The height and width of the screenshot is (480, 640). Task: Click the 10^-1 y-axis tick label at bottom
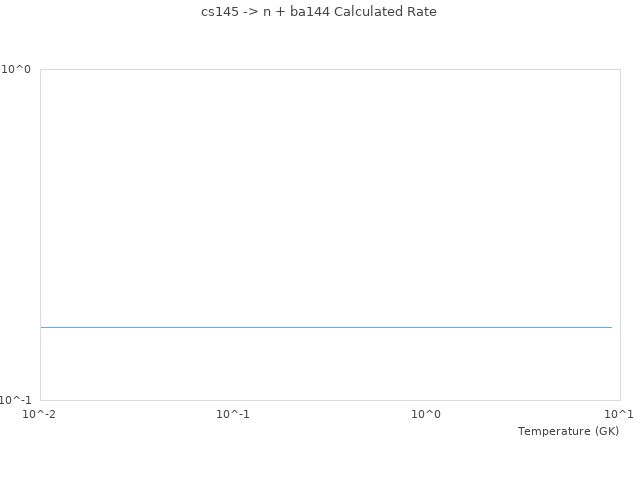[16, 400]
